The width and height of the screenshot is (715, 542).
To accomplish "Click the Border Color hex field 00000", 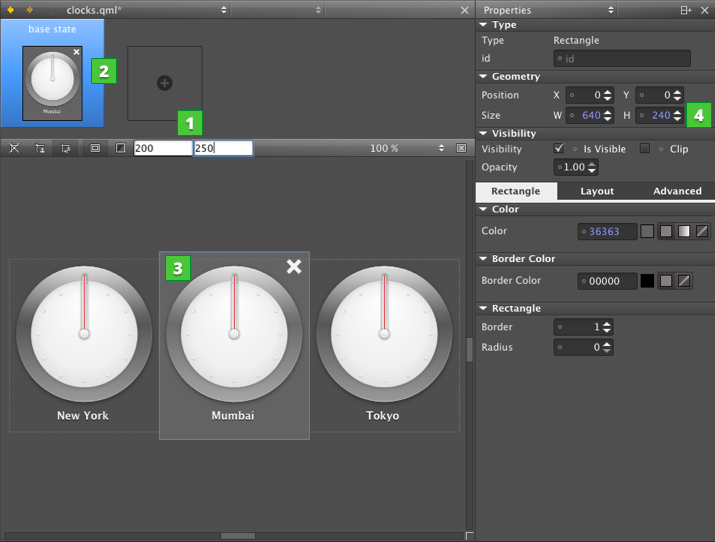I will pyautogui.click(x=607, y=281).
